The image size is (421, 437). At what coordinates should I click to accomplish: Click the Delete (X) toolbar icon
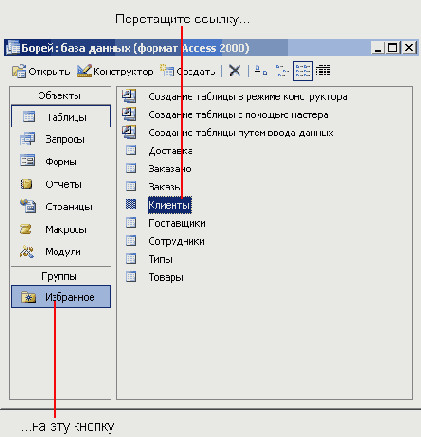pyautogui.click(x=235, y=71)
